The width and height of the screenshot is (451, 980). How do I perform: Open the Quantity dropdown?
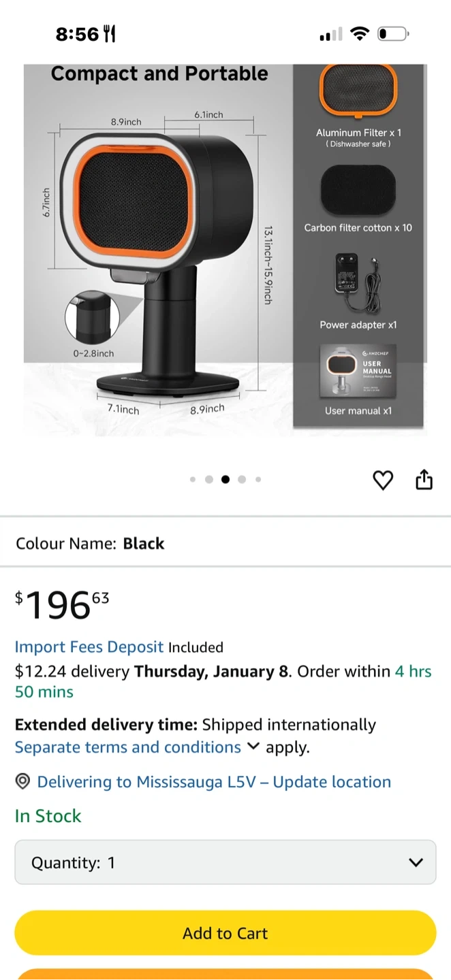(226, 862)
